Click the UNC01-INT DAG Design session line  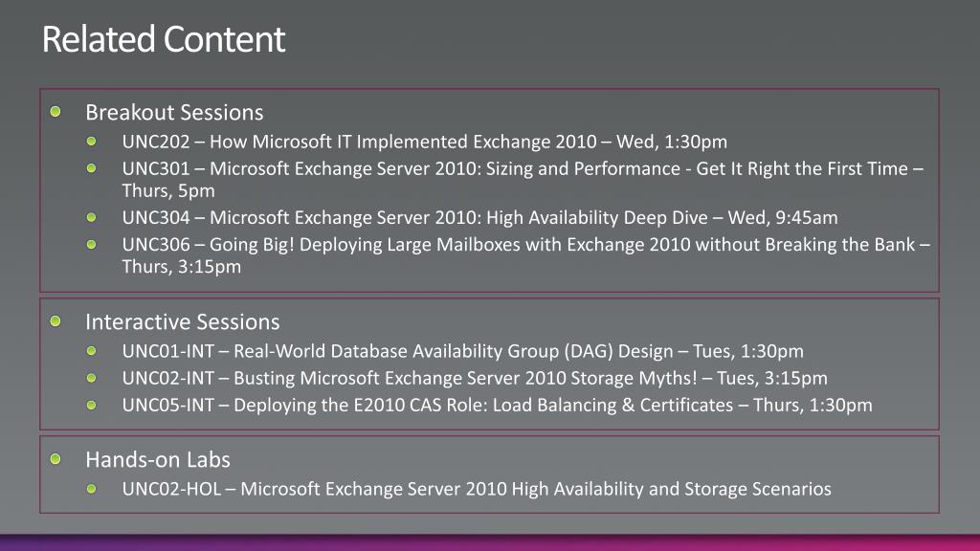[x=462, y=351]
